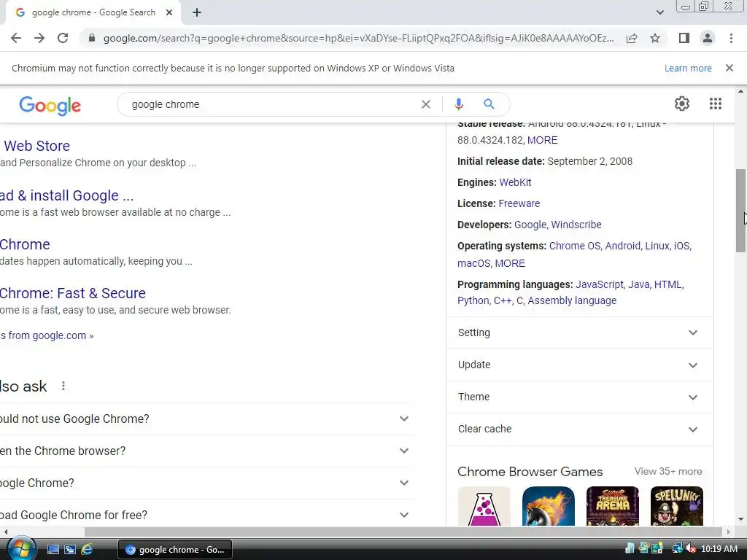Start voice search with microphone icon

click(x=458, y=104)
